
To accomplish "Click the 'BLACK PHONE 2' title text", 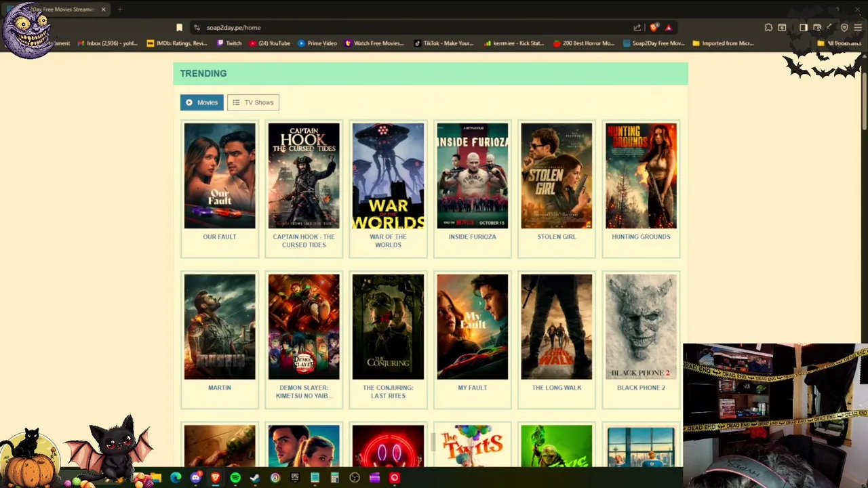I will [x=641, y=388].
